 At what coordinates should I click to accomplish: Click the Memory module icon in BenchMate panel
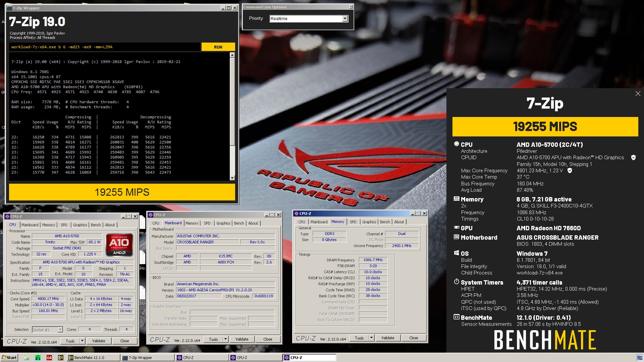[456, 199]
